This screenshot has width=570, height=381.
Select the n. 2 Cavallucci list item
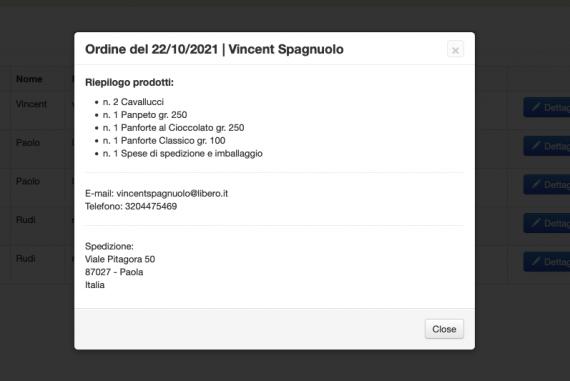133,102
